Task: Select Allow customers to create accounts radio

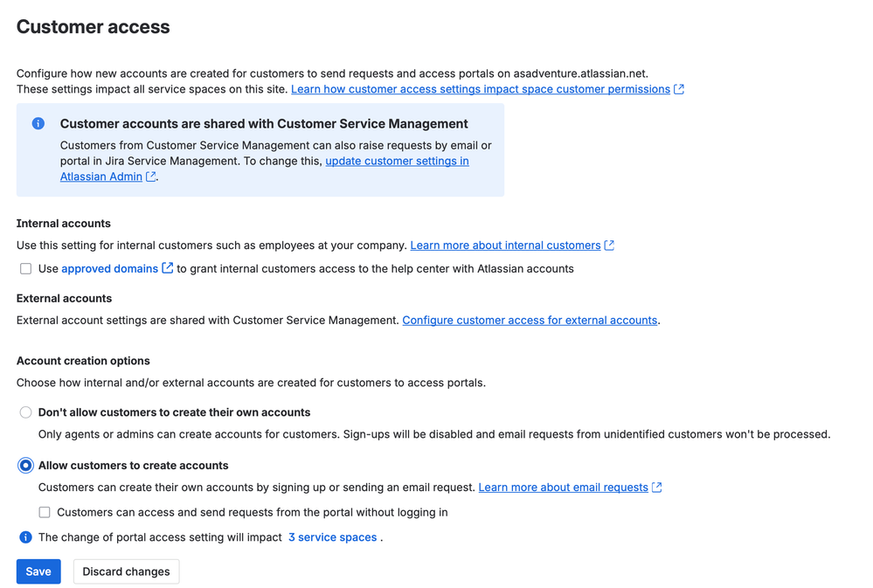Action: [25, 466]
